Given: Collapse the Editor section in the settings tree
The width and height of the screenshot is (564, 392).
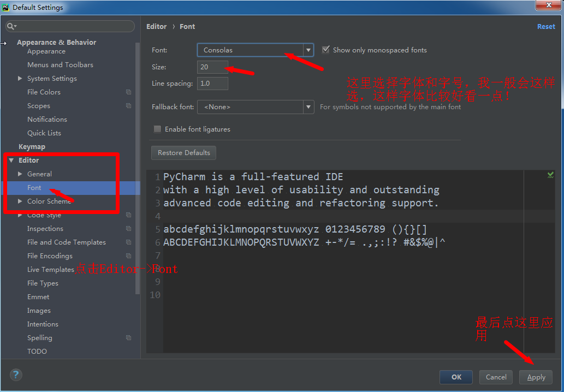Looking at the screenshot, I should tap(11, 160).
